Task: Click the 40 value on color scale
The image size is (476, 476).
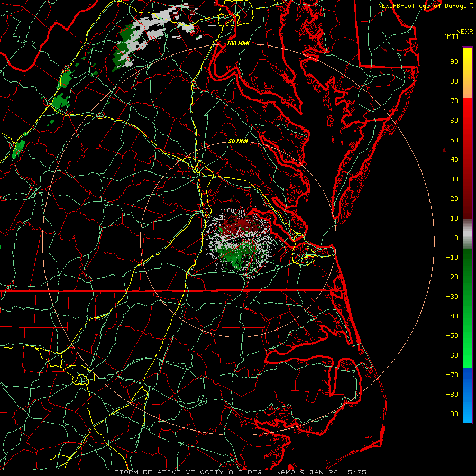Action: [454, 160]
